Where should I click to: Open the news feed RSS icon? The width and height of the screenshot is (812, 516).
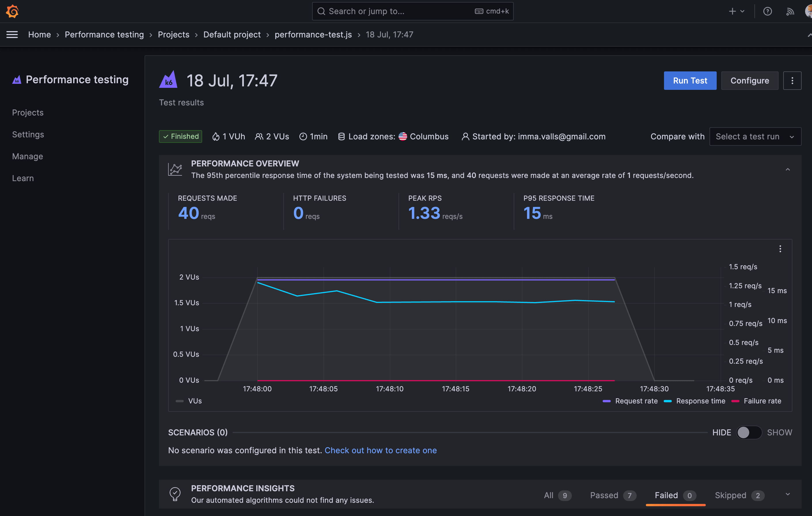790,12
